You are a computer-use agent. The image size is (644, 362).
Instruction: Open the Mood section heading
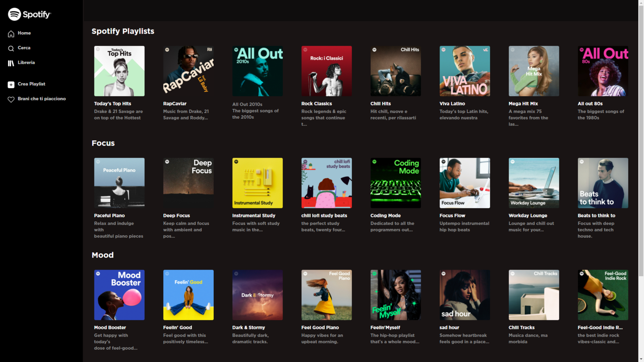point(103,255)
